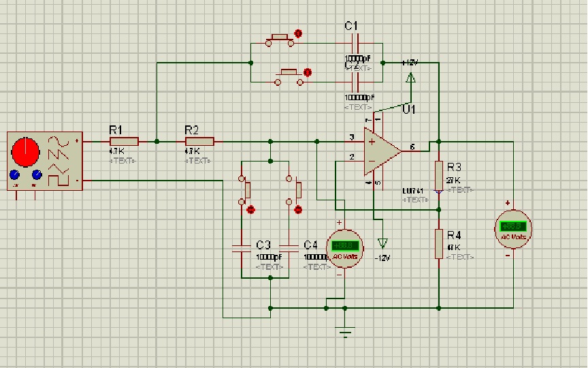
Task: Click op-amp output pin number 6
Action: coord(412,147)
